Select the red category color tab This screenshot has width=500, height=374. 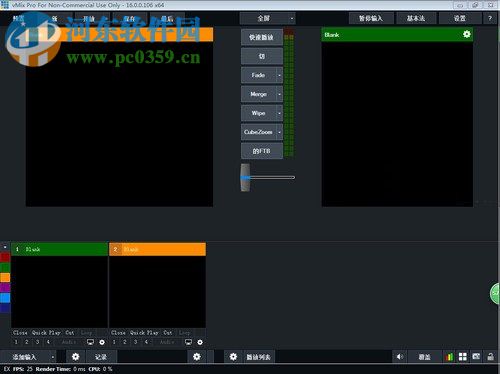[x=5, y=257]
